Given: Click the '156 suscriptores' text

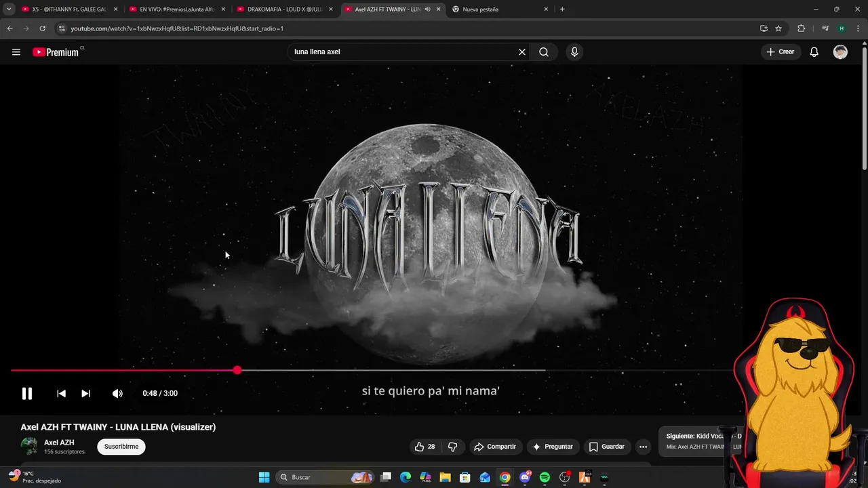Looking at the screenshot, I should tap(64, 452).
